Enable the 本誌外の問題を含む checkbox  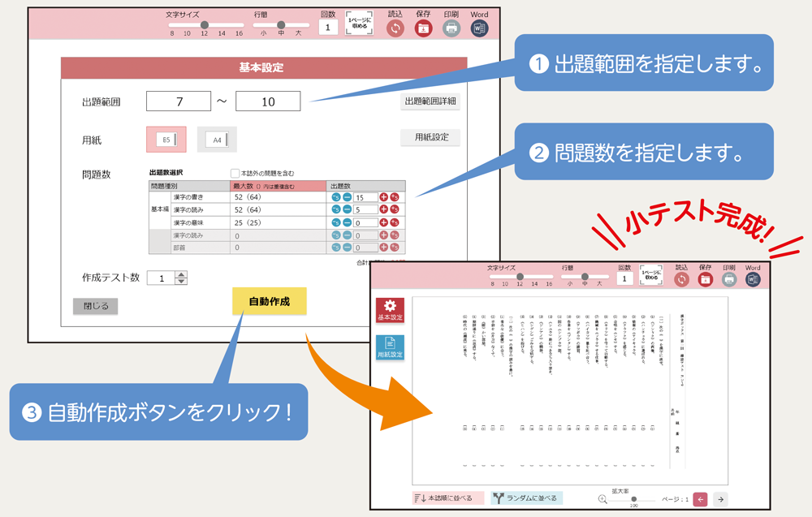[235, 173]
